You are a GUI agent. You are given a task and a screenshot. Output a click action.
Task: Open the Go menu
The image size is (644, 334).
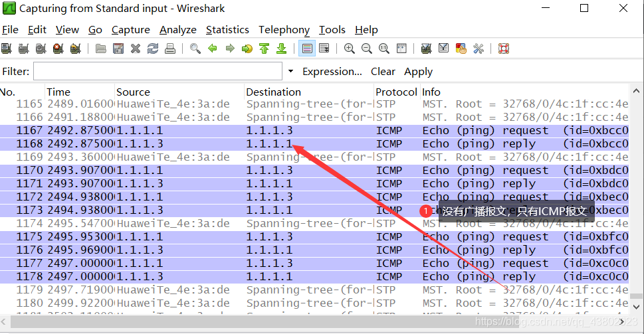coord(95,30)
